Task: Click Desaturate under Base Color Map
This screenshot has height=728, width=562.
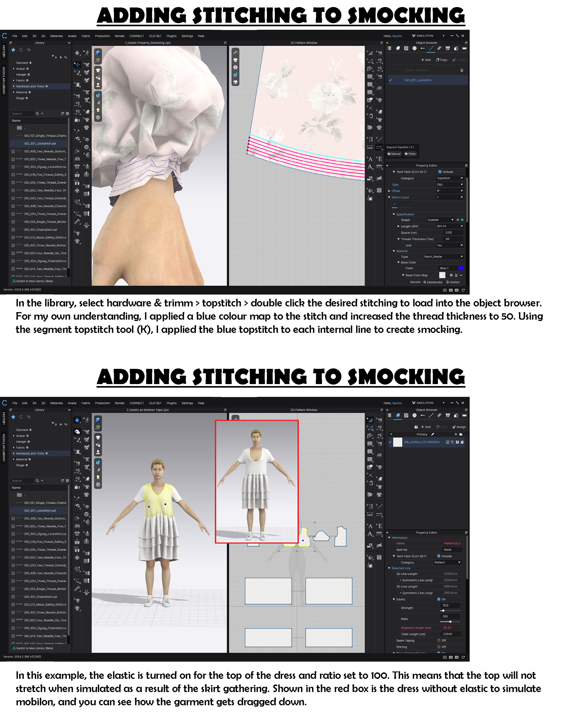Action: [433, 282]
